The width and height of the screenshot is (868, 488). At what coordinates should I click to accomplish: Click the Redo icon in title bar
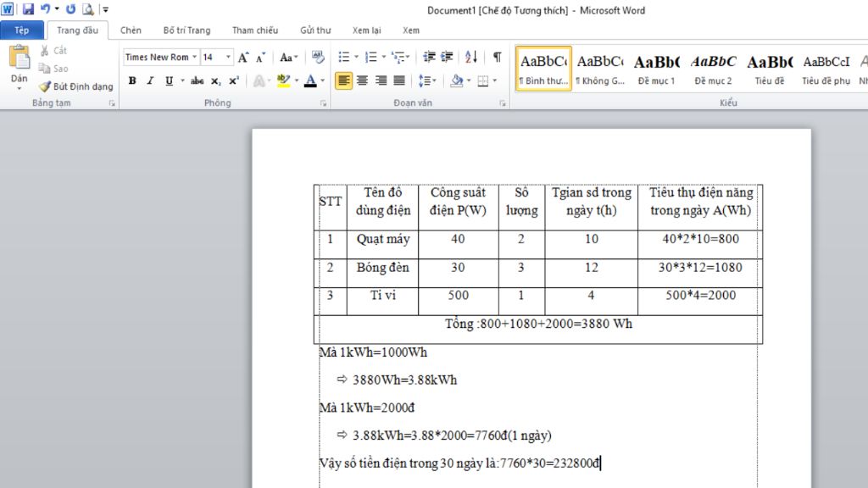click(x=71, y=8)
